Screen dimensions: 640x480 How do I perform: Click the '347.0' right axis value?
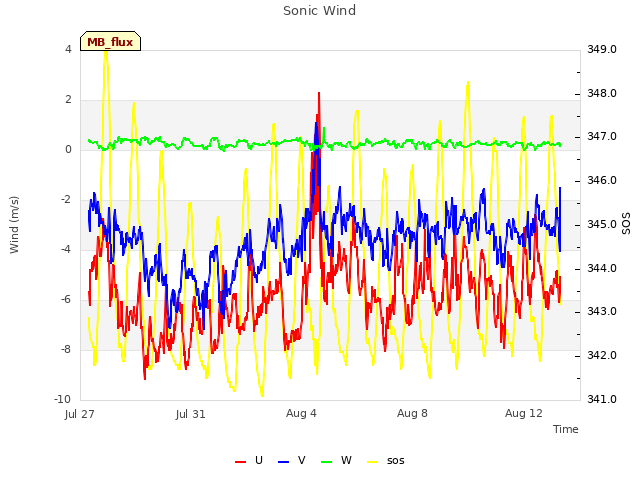(602, 136)
